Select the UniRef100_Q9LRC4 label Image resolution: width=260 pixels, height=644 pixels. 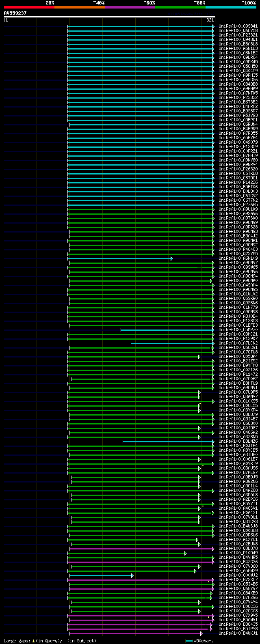click(x=238, y=58)
